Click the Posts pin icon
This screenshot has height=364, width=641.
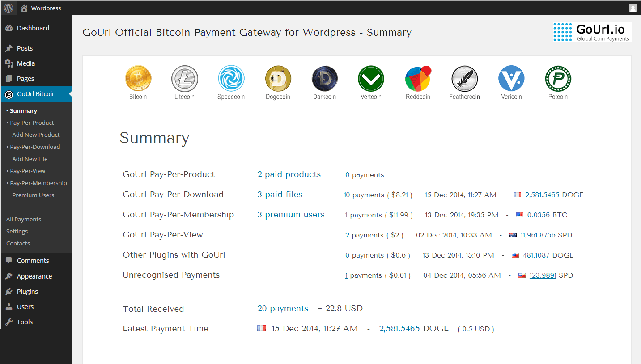point(9,48)
